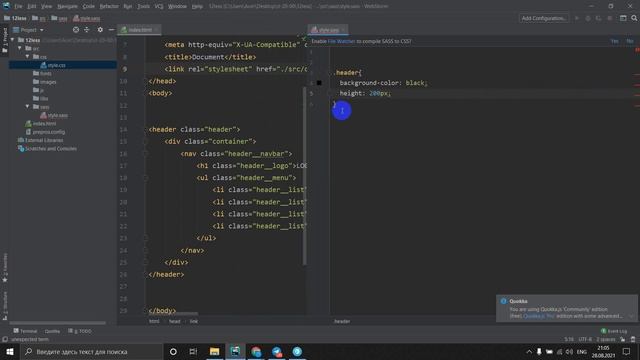The width and height of the screenshot is (640, 360).
Task: Select Scratches and Consoles node
Action: click(x=47, y=149)
